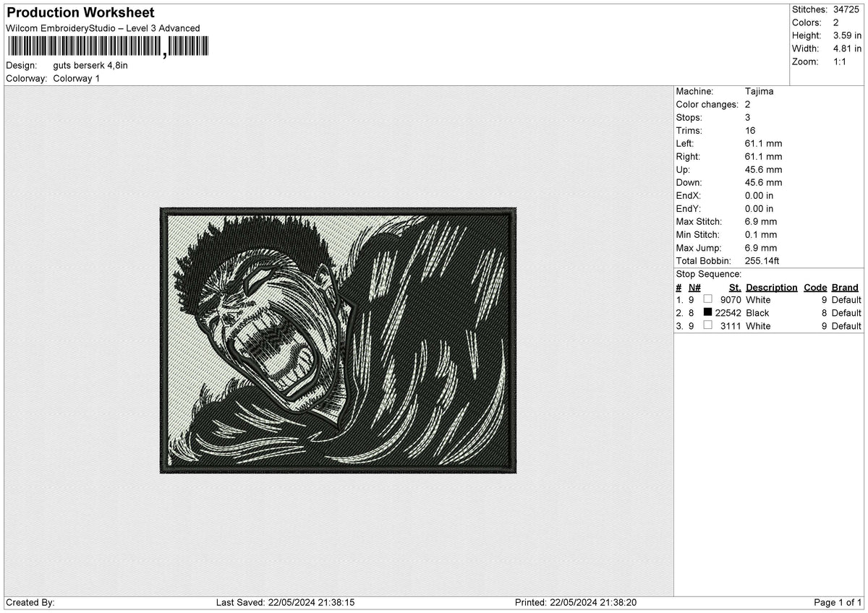868x613 pixels.
Task: Click the Machine value 'Tajima'
Action: coord(759,91)
